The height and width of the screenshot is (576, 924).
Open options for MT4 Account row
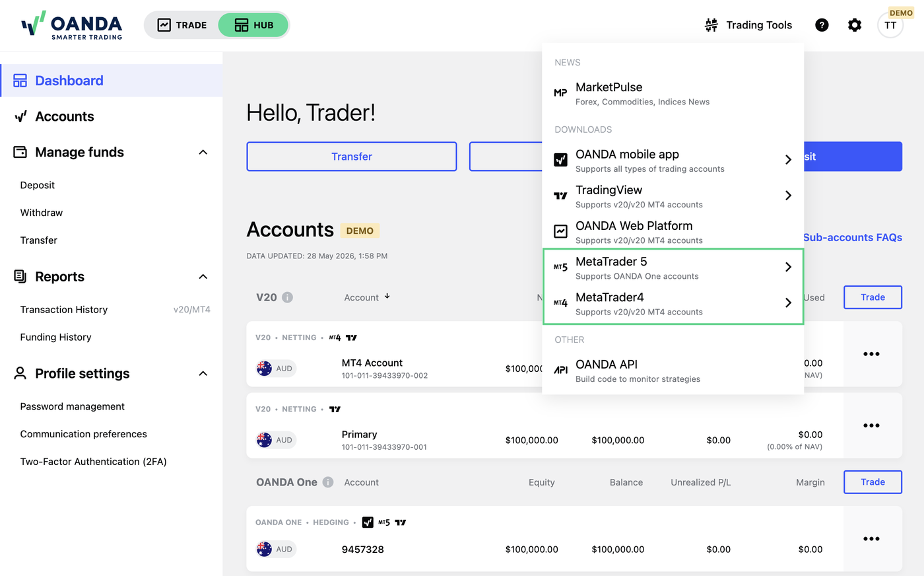(871, 354)
